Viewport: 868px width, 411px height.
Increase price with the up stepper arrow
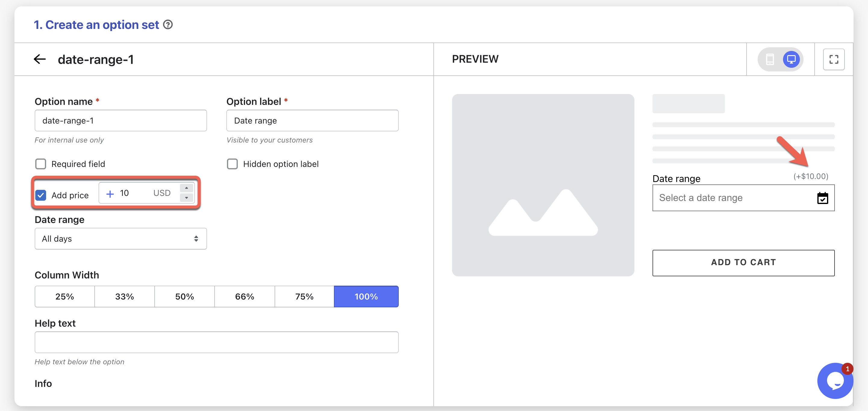pyautogui.click(x=186, y=188)
